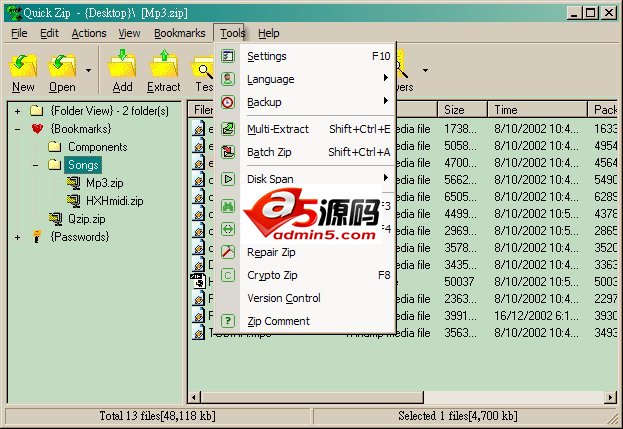Click the red clock Backup icon
The image size is (623, 429).
tap(228, 102)
